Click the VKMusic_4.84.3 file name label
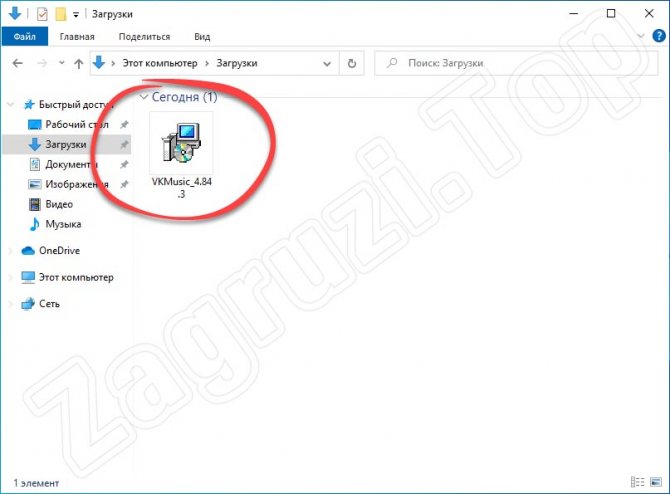 [182, 188]
